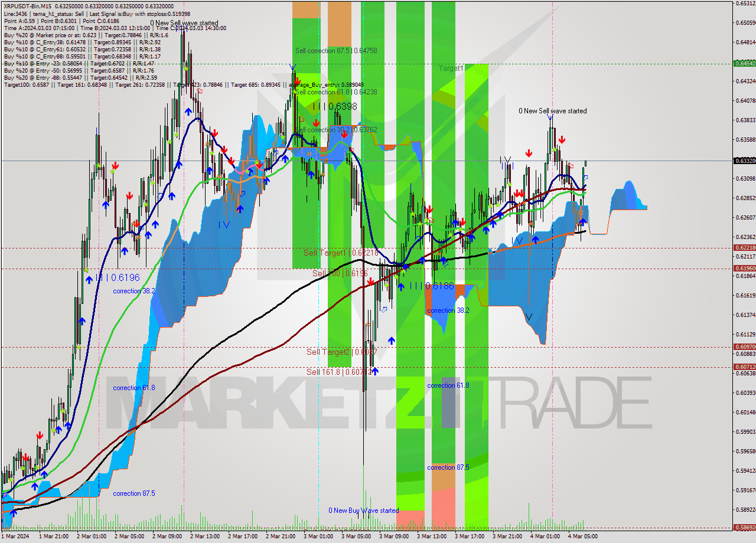This screenshot has width=756, height=543.
Task: Click the 0.6260 price axis label
Action: (745, 217)
